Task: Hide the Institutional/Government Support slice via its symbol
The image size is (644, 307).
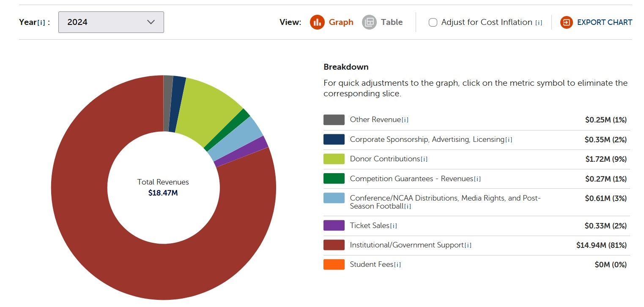Action: point(334,245)
